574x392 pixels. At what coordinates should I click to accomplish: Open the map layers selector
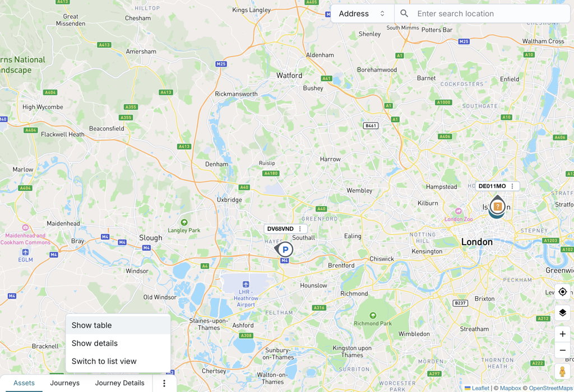[x=563, y=312]
